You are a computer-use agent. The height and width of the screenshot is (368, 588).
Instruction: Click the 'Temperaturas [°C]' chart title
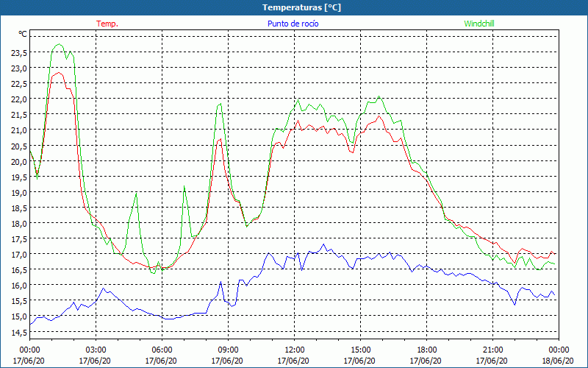(301, 7)
